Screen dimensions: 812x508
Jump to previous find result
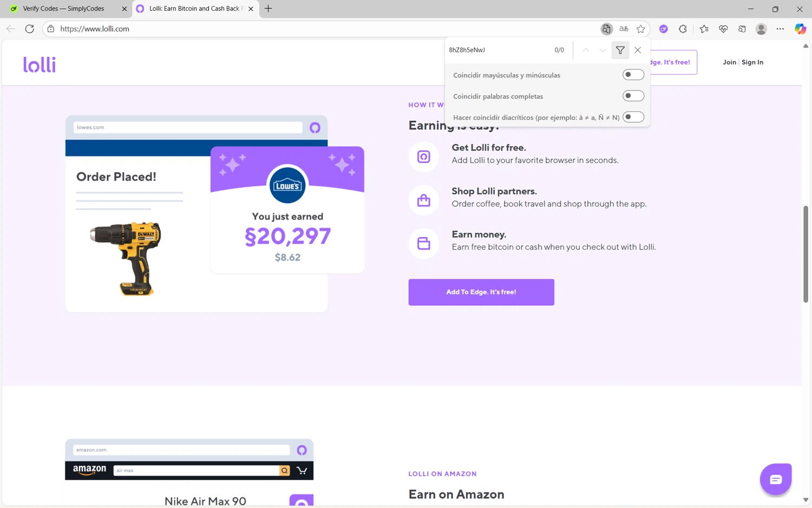coord(586,50)
